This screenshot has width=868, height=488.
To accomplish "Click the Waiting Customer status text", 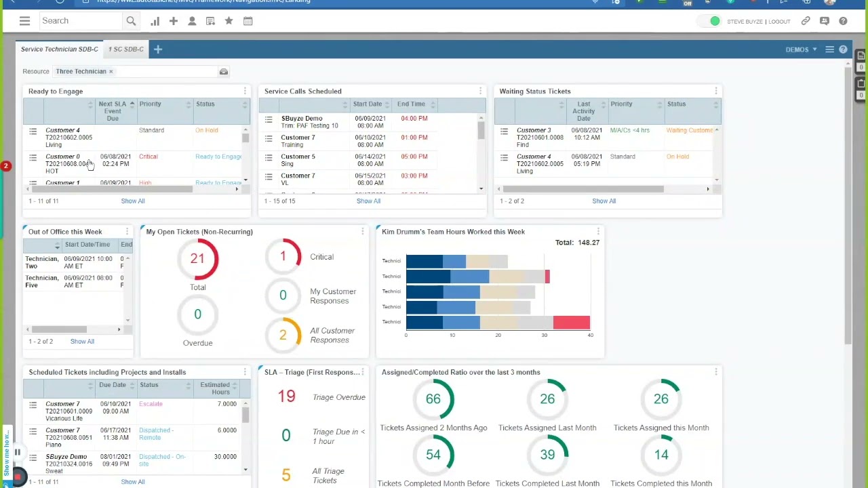I will (x=690, y=130).
